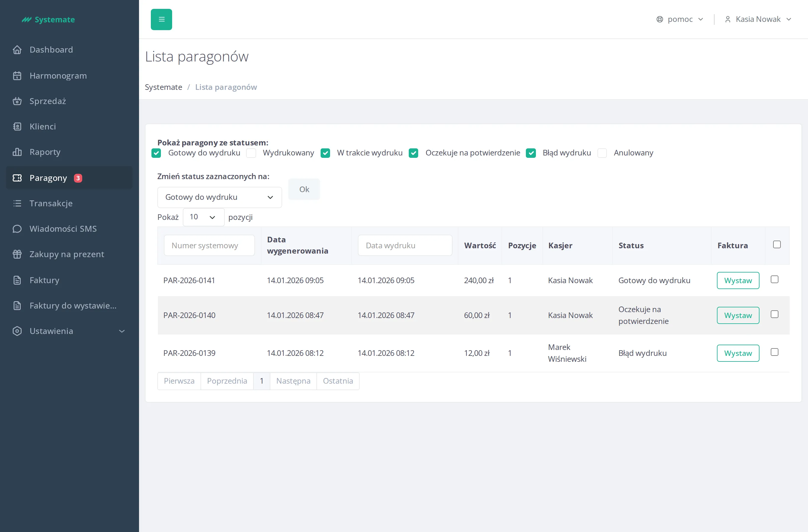The width and height of the screenshot is (808, 532).
Task: Open Harmonogram in the sidebar
Action: pos(69,76)
